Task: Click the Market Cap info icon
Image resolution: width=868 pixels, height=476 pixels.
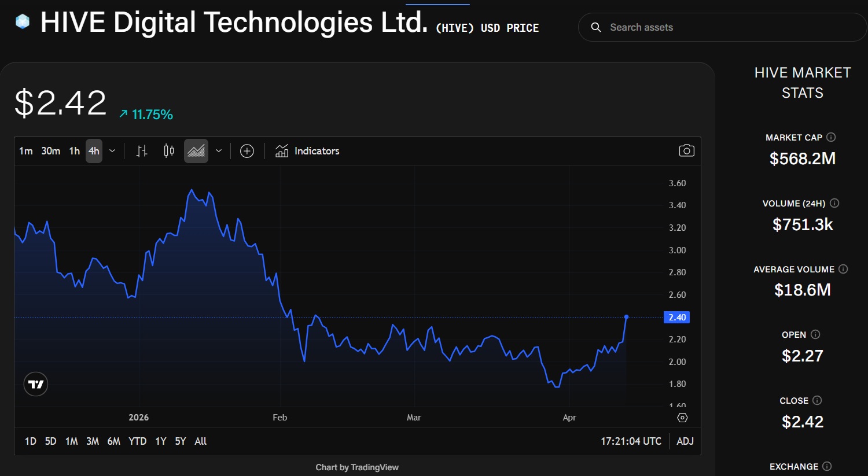Action: tap(831, 137)
